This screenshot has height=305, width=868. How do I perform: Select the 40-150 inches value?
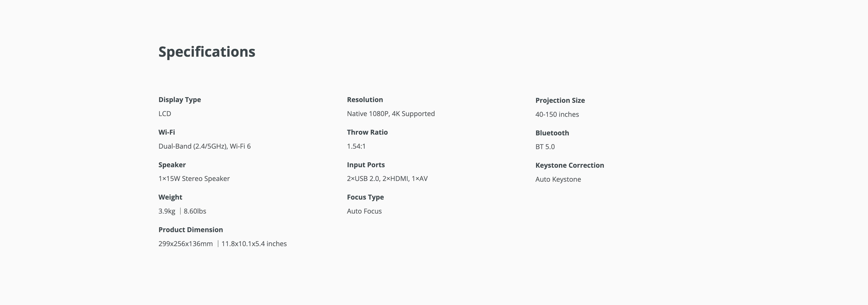click(557, 114)
